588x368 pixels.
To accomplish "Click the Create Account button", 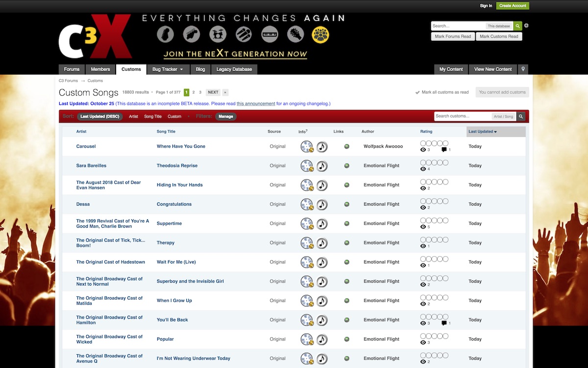I will click(x=513, y=6).
